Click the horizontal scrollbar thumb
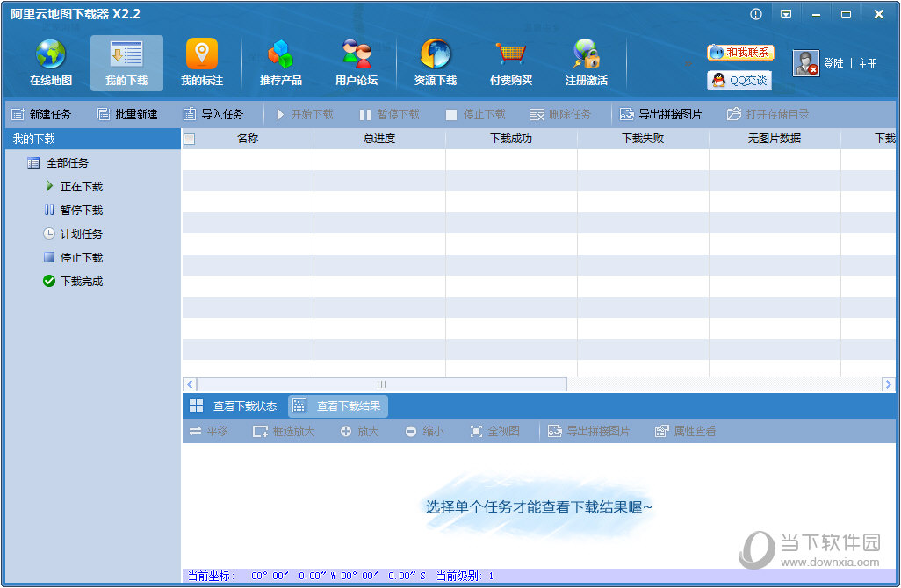The height and width of the screenshot is (588, 901). [381, 384]
